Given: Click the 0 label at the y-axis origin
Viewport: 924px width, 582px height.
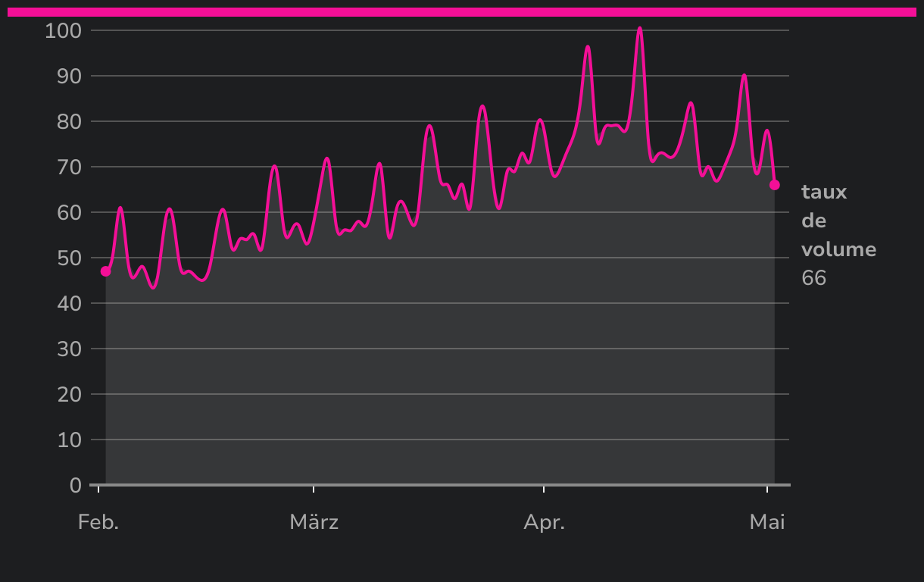Looking at the screenshot, I should tap(75, 486).
